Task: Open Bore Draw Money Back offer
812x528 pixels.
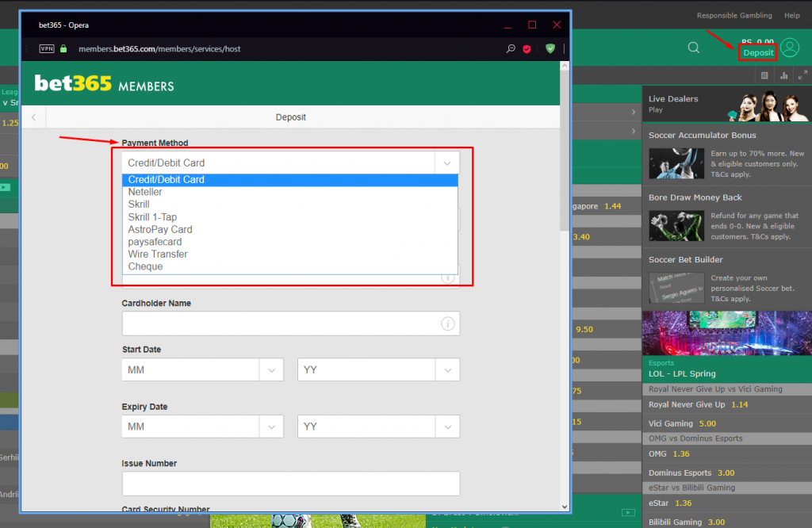Action: [727, 217]
